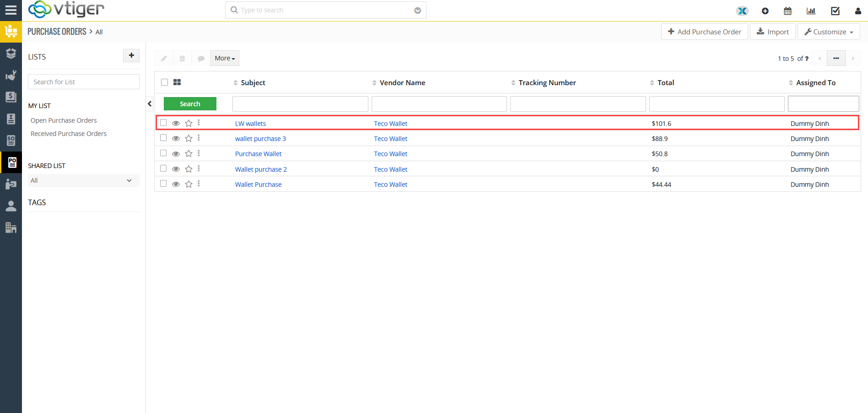This screenshot has width=868, height=413.
Task: Check the Wallet Purchase row checkbox
Action: click(x=163, y=184)
